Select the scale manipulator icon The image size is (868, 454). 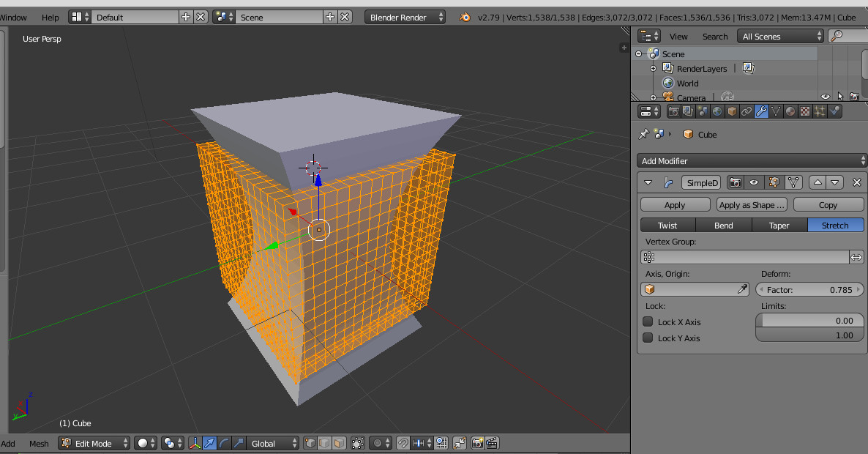(x=239, y=443)
